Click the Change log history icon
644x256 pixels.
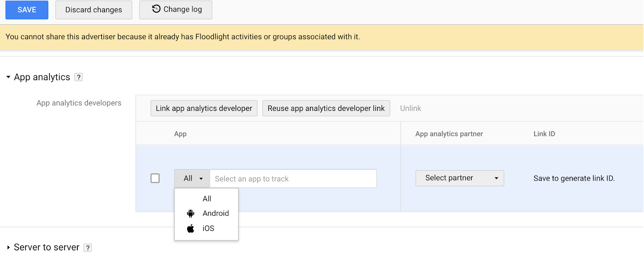point(156,9)
